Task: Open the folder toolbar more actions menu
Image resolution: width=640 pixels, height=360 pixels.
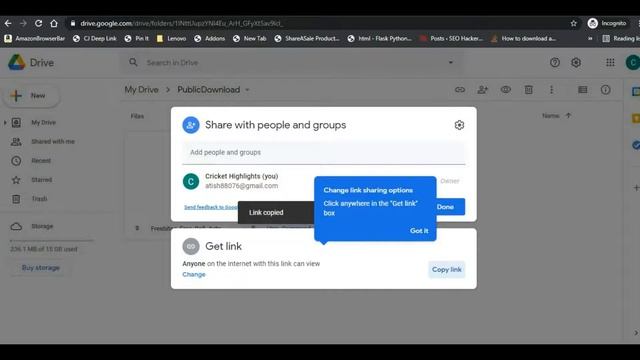Action: tap(551, 90)
